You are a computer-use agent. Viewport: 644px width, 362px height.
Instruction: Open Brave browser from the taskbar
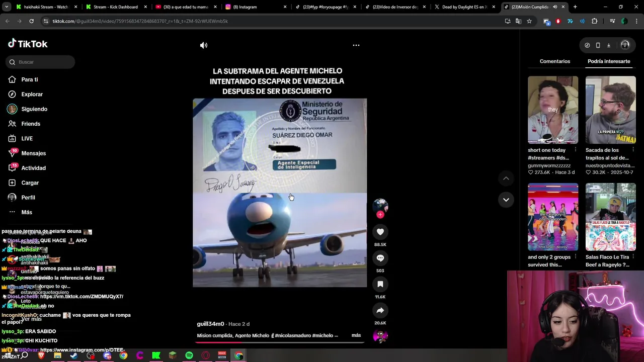click(x=41, y=355)
